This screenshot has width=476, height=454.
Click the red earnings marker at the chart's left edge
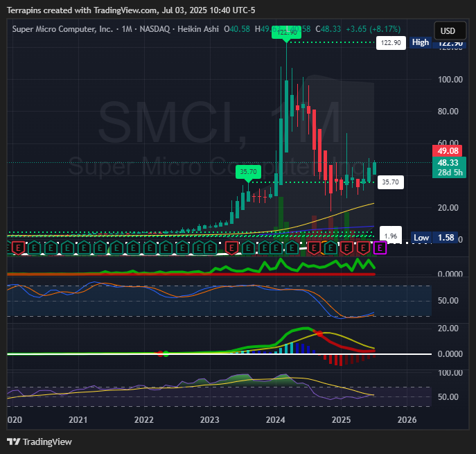[x=18, y=248]
